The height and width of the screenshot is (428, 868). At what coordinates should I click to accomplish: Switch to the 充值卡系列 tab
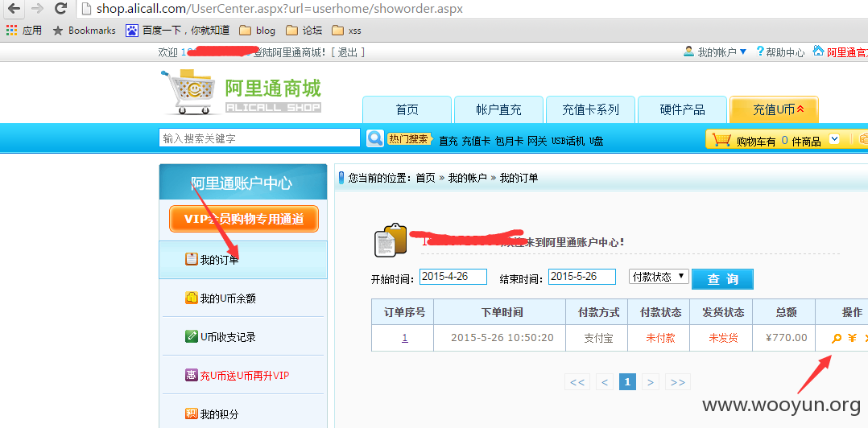[x=591, y=109]
